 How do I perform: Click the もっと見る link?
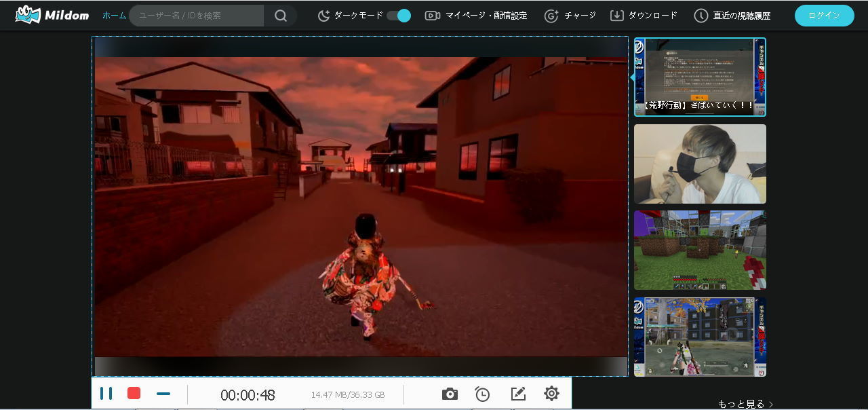(745, 404)
